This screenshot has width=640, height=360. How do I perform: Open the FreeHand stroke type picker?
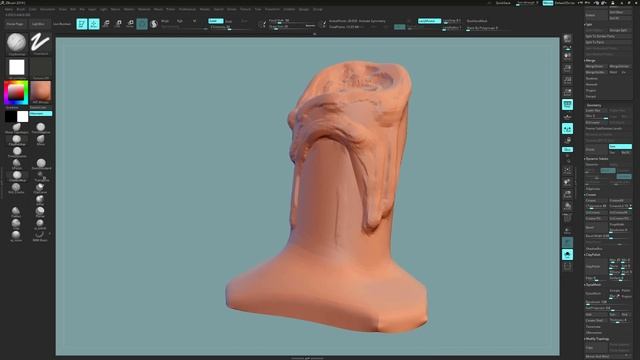[41, 43]
